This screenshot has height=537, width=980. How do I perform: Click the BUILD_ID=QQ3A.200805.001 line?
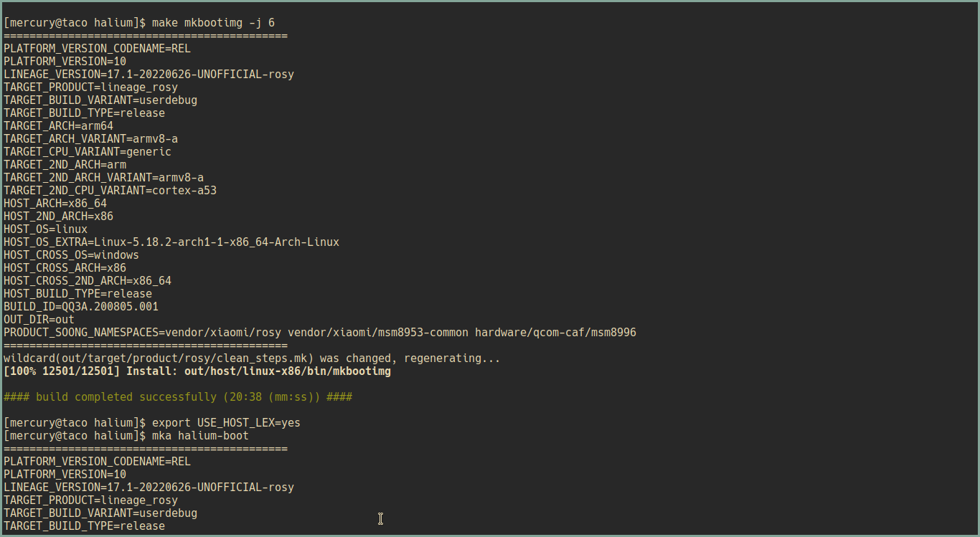click(81, 307)
